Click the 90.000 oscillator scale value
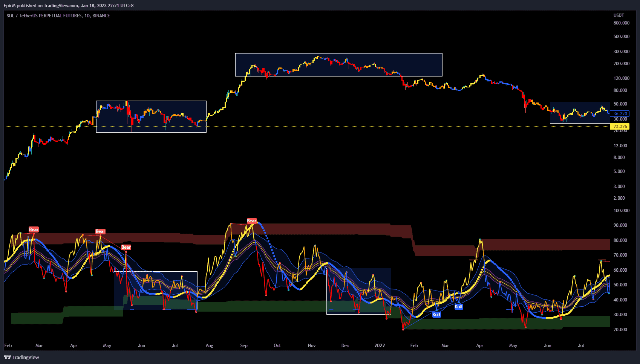This screenshot has width=640, height=364. [x=620, y=225]
